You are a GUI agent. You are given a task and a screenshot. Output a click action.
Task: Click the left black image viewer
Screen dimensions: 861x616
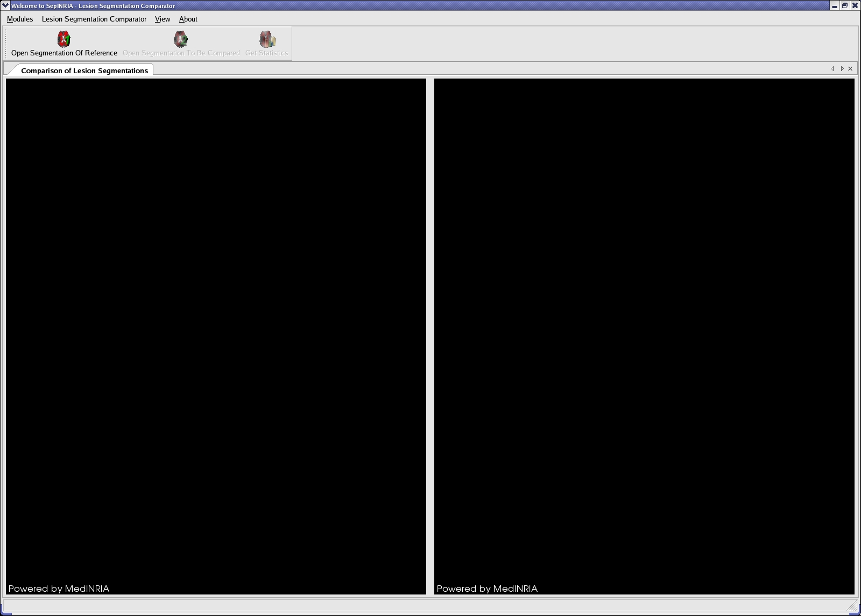click(216, 336)
